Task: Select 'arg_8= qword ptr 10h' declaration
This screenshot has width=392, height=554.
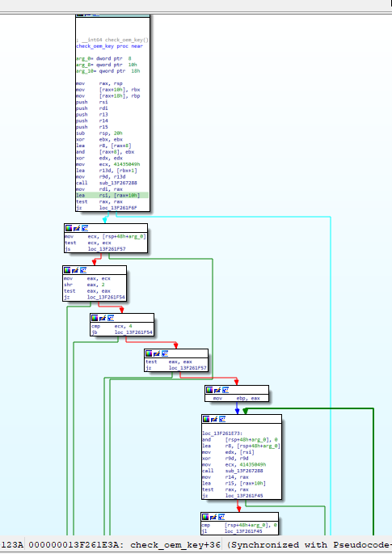Action: click(107, 65)
